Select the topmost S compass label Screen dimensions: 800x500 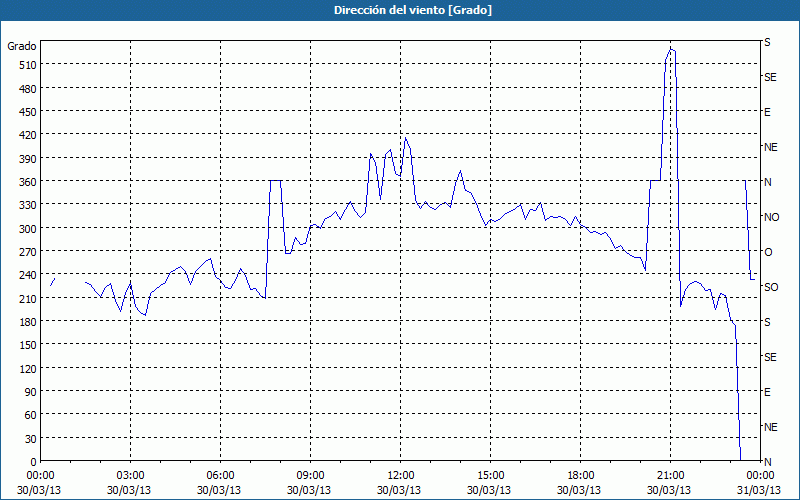coord(767,42)
